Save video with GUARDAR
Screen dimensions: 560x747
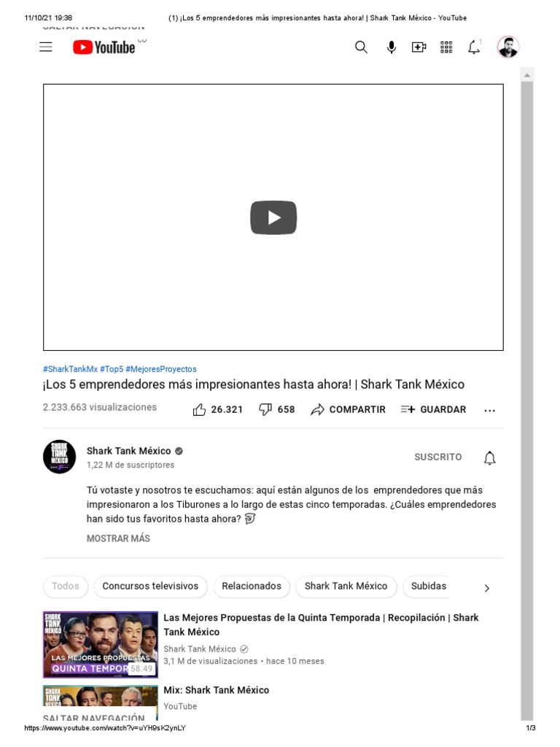(x=433, y=410)
